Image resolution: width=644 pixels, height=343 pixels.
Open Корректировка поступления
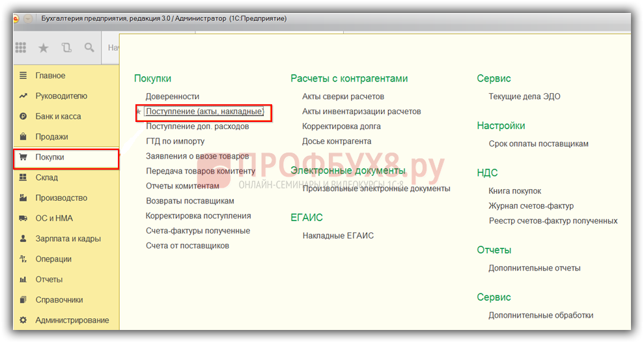(x=199, y=216)
